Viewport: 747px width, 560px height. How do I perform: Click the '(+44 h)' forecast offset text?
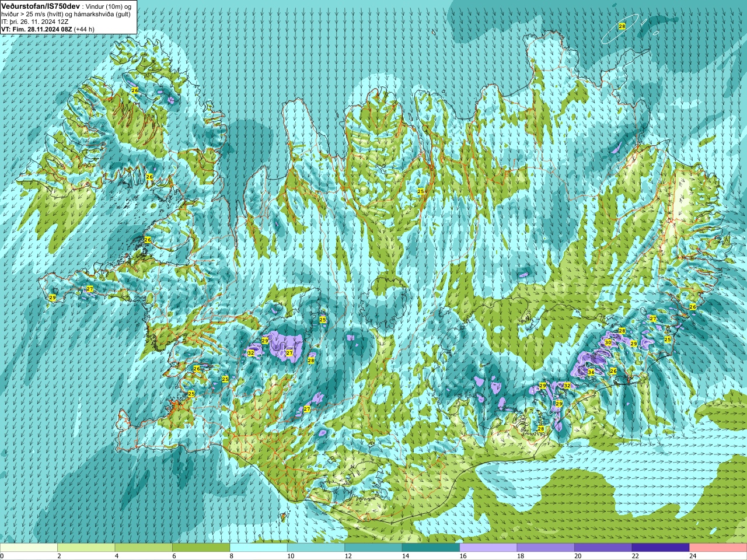[84, 29]
